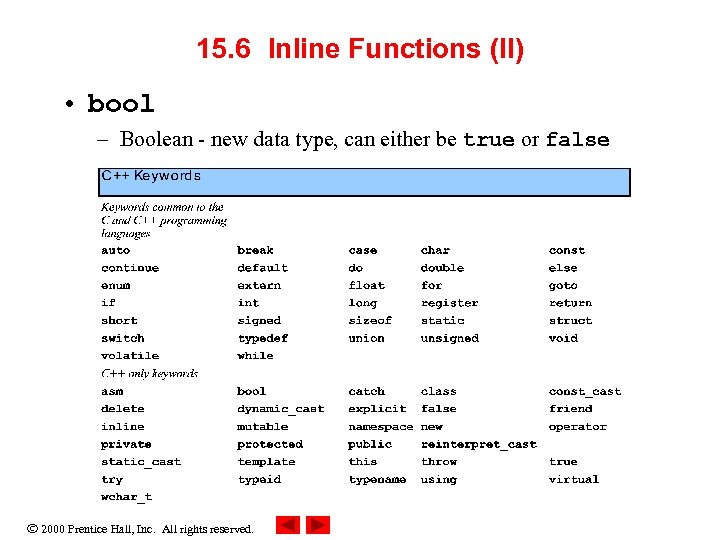Select the 'operator' keyword
720x540 pixels.
(x=578, y=427)
